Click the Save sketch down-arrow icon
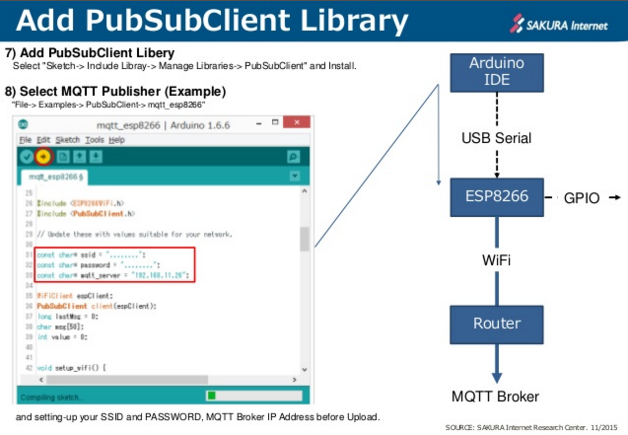The width and height of the screenshot is (628, 435). [96, 157]
